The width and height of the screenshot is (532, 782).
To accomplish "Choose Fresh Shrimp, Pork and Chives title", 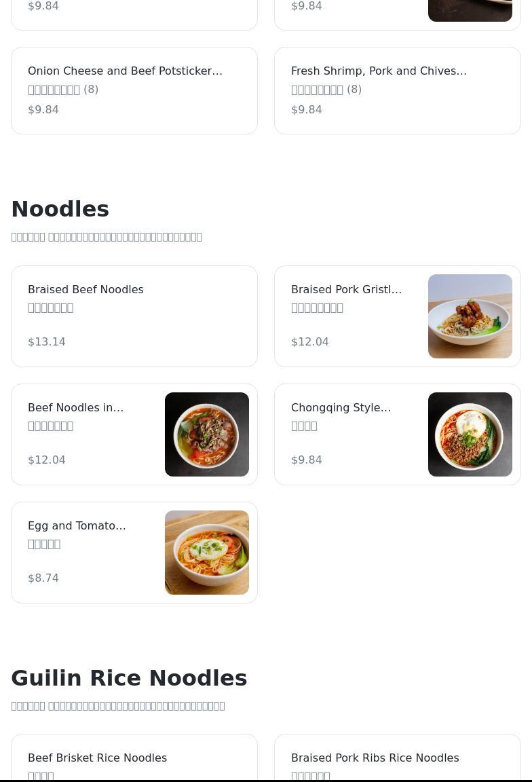I will (379, 71).
